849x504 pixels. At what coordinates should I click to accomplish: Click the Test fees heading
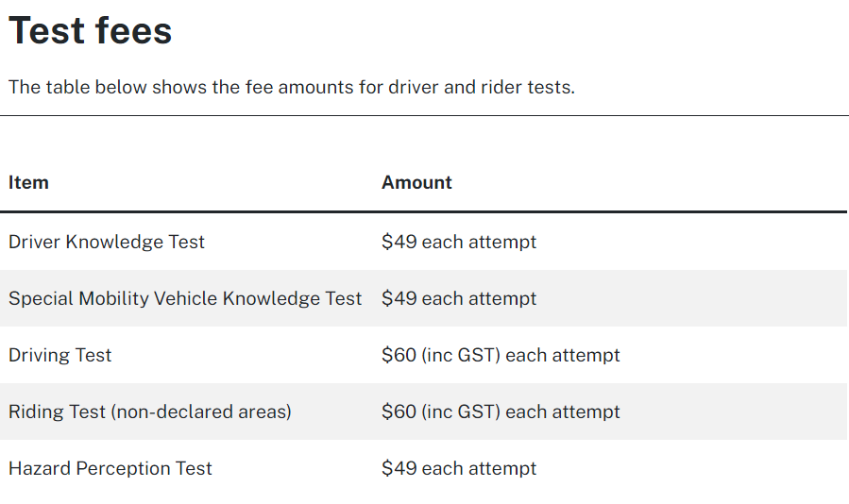90,30
